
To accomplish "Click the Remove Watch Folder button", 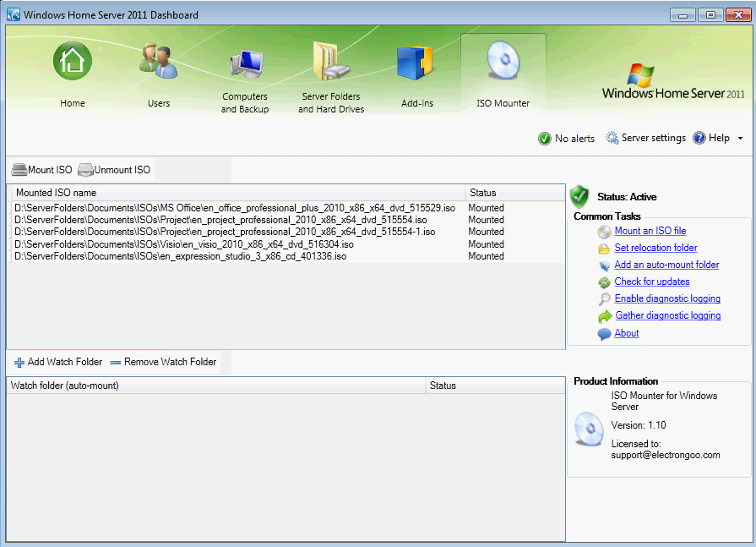I will 163,362.
